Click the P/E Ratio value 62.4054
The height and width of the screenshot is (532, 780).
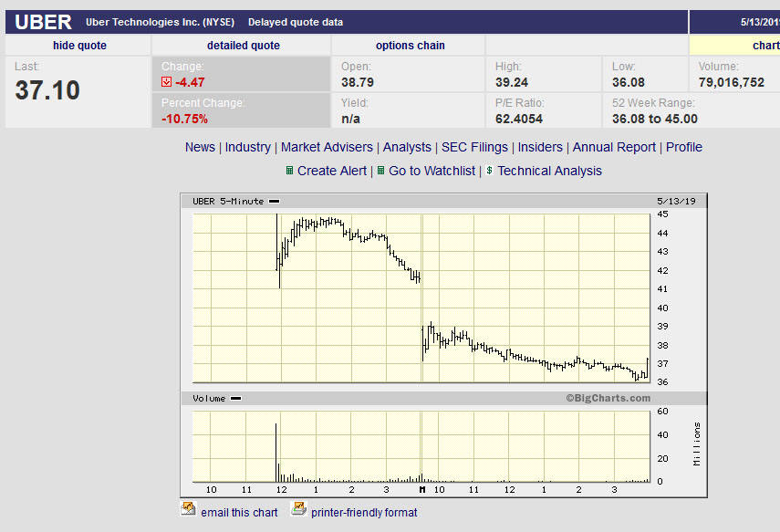[x=519, y=119]
